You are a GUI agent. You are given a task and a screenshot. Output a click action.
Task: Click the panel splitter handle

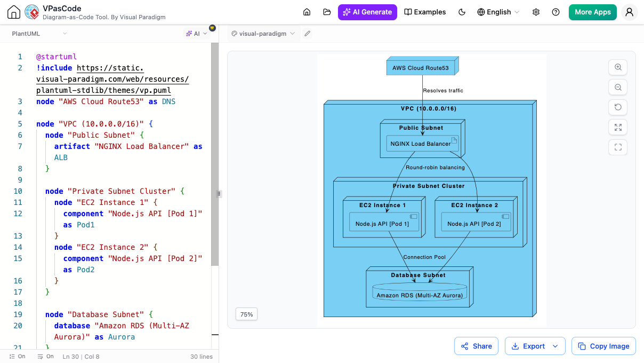[x=219, y=194]
